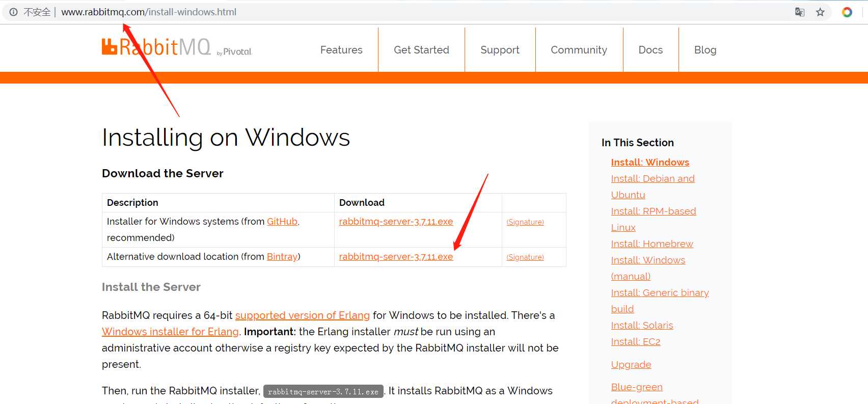Open the Community menu item
The width and height of the screenshot is (868, 404).
coord(579,50)
